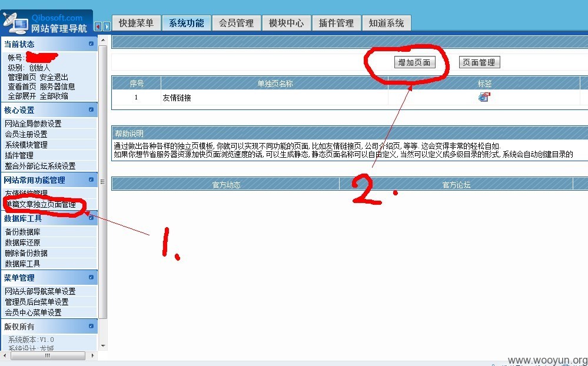Collapse the 版权所有 panel

[91, 326]
